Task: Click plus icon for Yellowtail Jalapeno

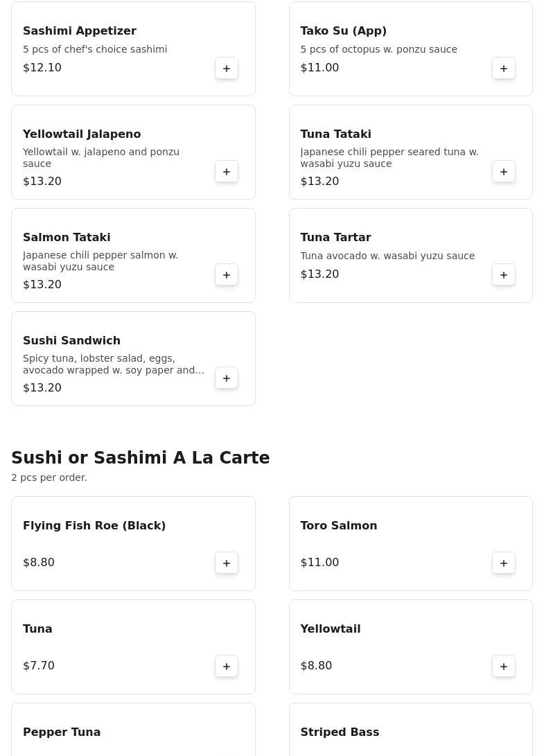Action: (227, 172)
